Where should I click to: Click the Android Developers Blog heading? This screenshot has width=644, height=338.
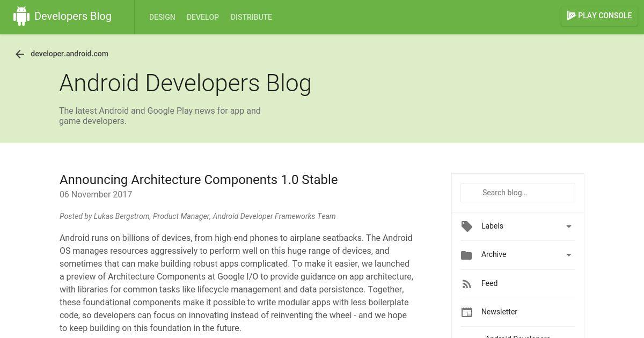point(185,83)
